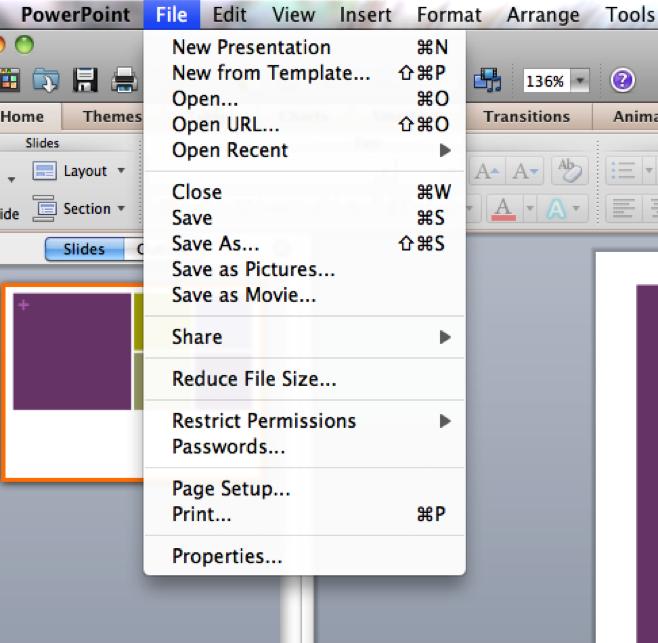Choose Save as Movie... menu item
Image resolution: width=658 pixels, height=643 pixels.
tap(304, 295)
